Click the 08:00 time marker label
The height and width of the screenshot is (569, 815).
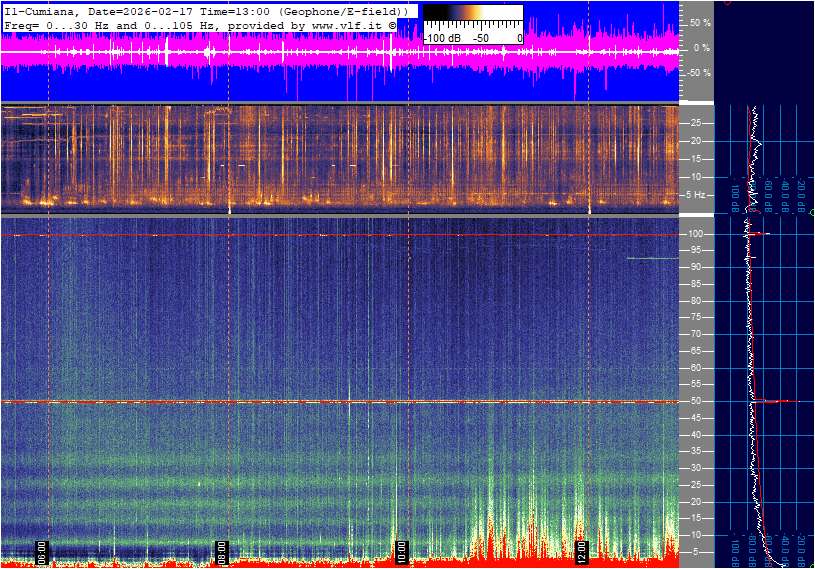[222, 551]
